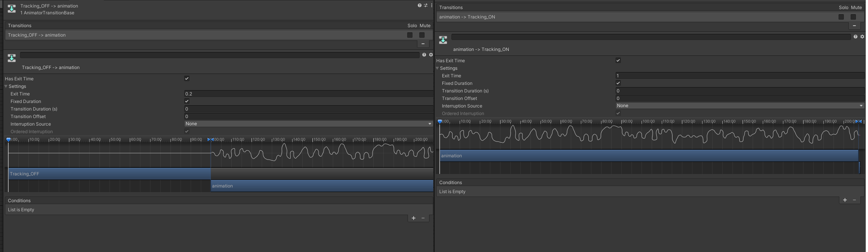This screenshot has height=252, width=868.
Task: Click the transition icon beside '1 AnimatorTransitionBase'
Action: point(12,9)
